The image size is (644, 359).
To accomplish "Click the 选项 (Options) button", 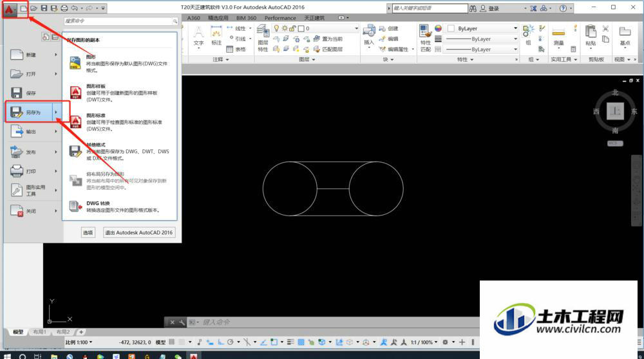I will tap(88, 233).
